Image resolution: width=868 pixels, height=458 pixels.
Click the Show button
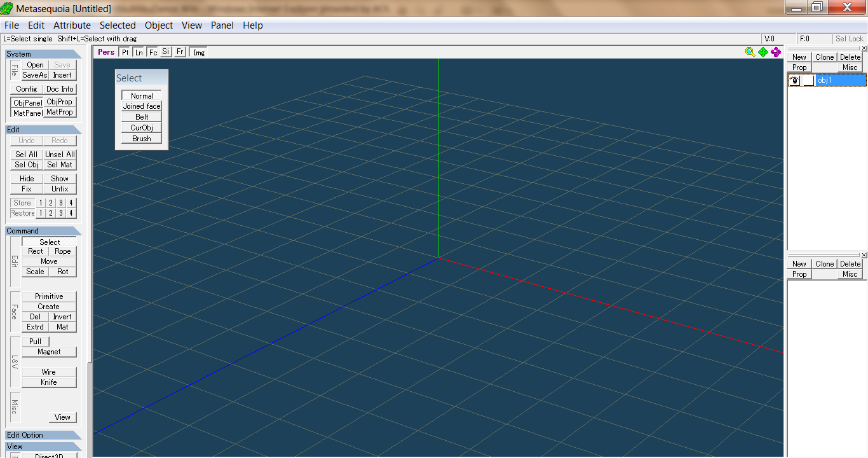pyautogui.click(x=60, y=179)
